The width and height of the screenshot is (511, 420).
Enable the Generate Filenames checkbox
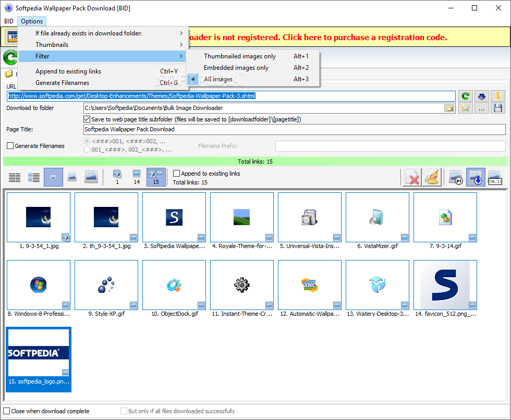(10, 146)
